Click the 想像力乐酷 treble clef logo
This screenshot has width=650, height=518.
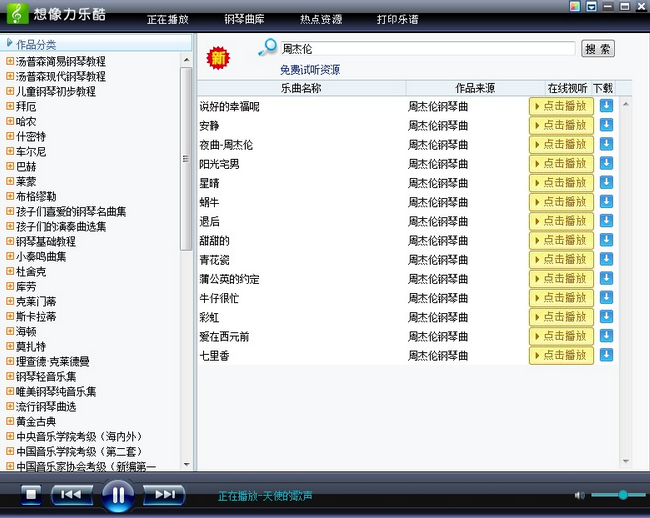pyautogui.click(x=17, y=13)
